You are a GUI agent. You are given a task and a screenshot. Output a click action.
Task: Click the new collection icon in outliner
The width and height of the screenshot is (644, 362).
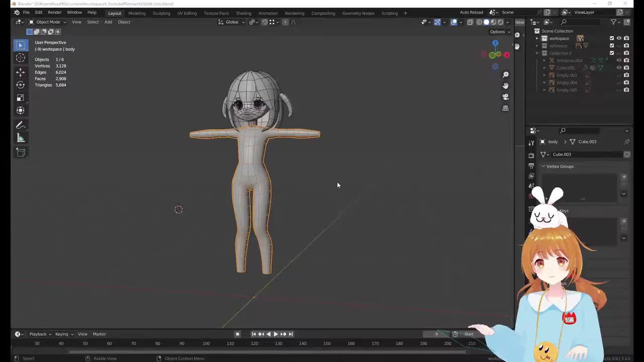pyautogui.click(x=627, y=22)
